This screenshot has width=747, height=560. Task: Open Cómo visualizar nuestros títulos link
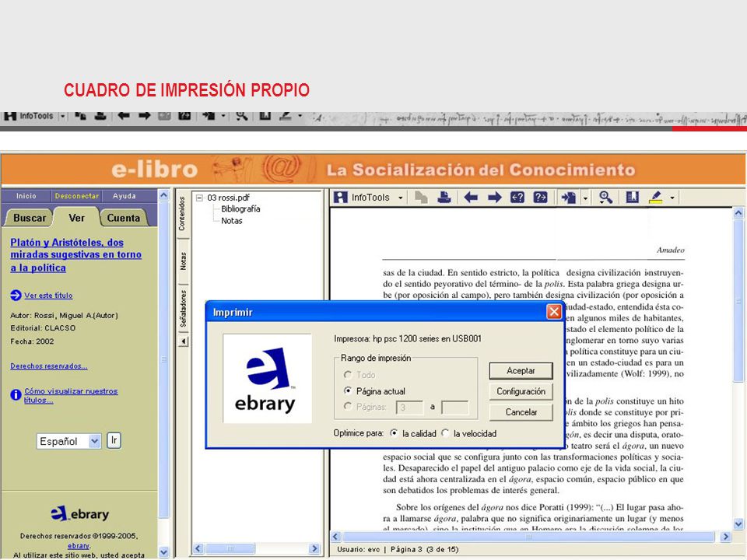pos(71,395)
